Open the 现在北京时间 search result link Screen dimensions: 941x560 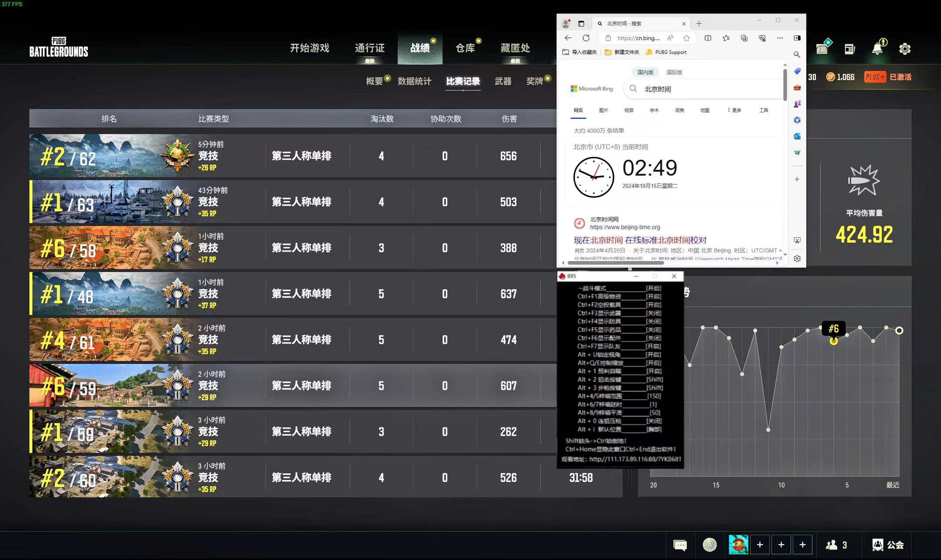pos(640,240)
